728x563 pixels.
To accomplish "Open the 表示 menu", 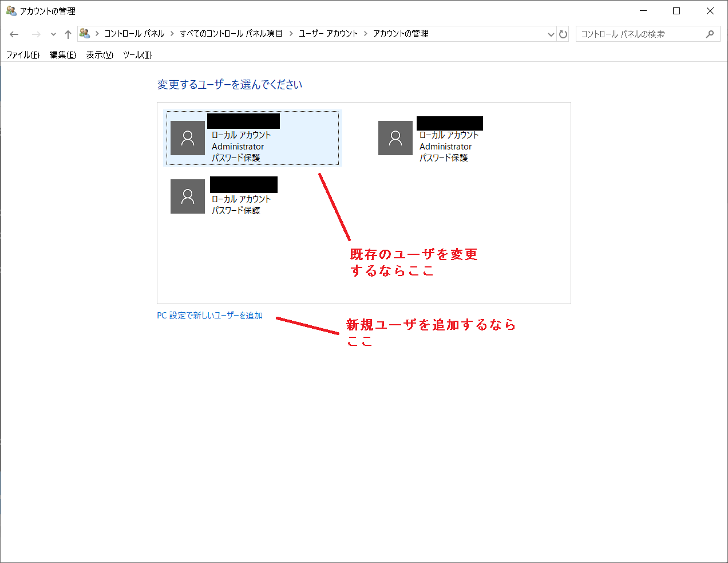I will (98, 55).
